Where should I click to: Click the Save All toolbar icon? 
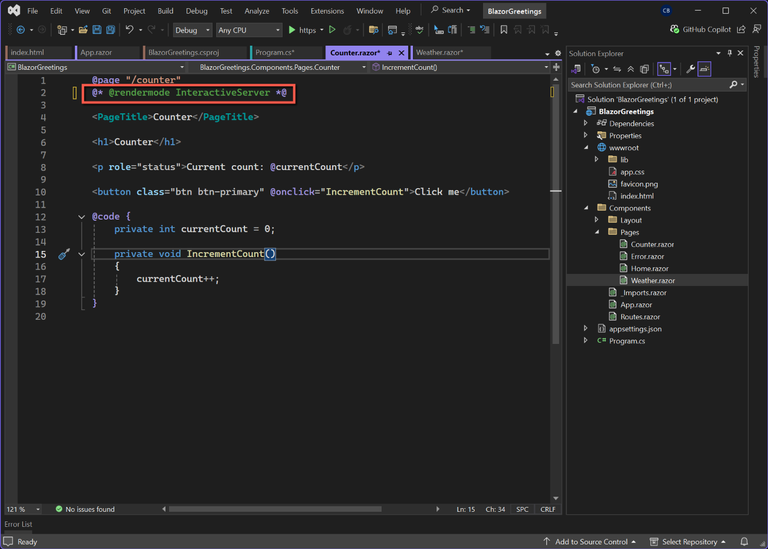click(109, 30)
